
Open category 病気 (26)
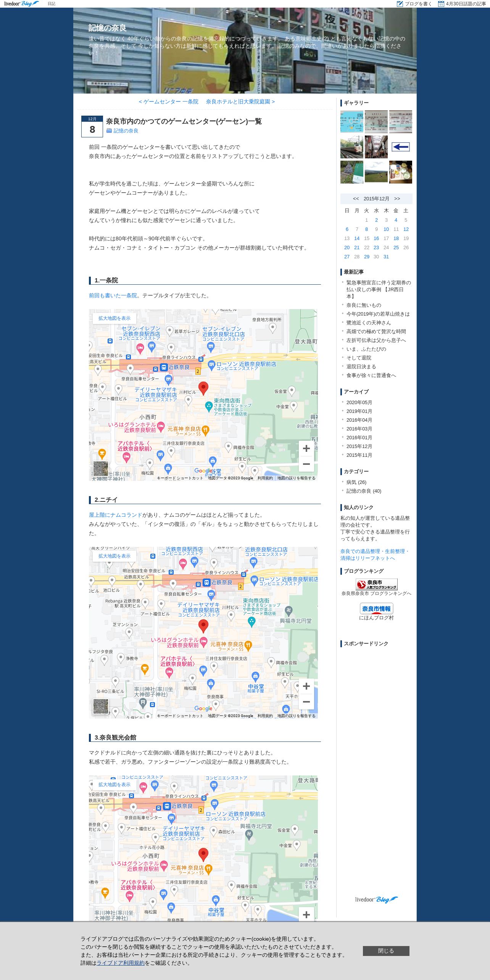point(356,482)
